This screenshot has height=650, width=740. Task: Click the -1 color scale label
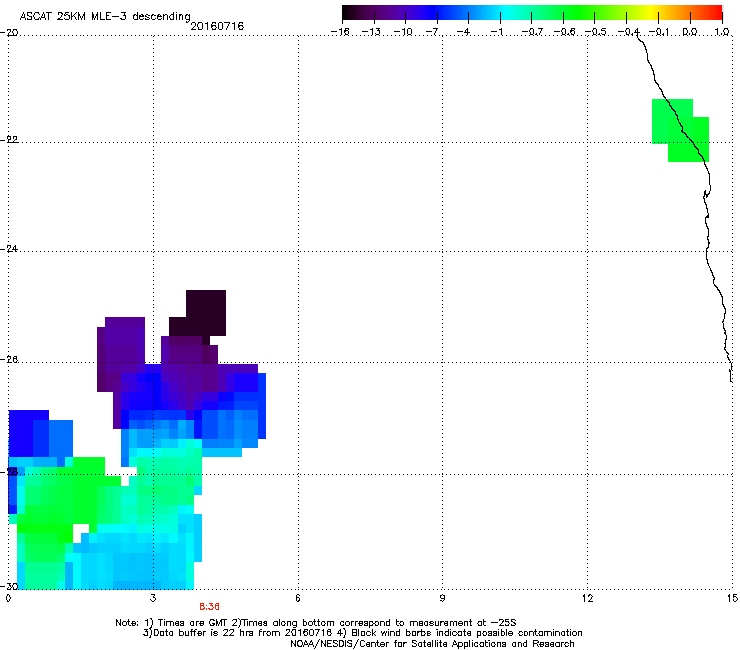coord(496,32)
